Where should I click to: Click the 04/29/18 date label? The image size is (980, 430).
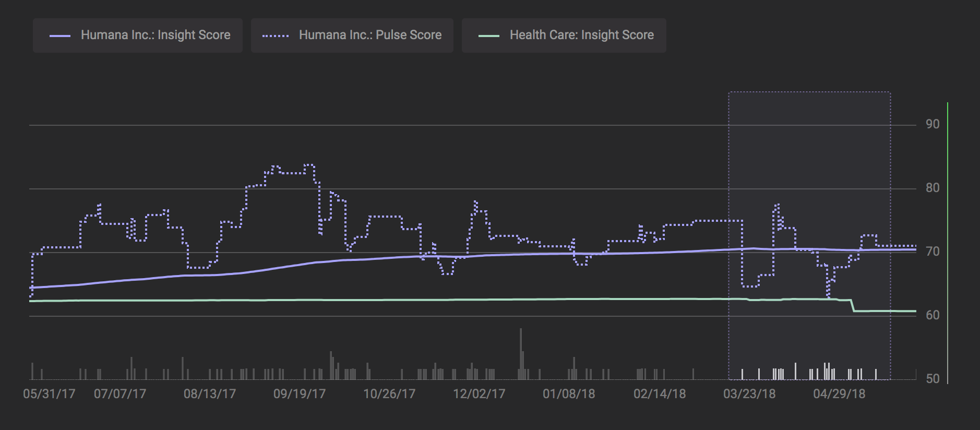(x=839, y=394)
